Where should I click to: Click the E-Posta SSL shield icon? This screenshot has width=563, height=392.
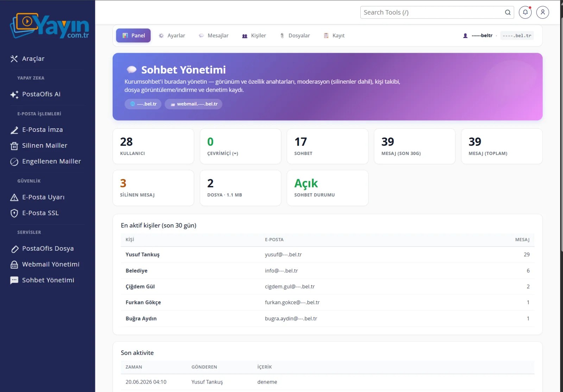click(x=14, y=213)
